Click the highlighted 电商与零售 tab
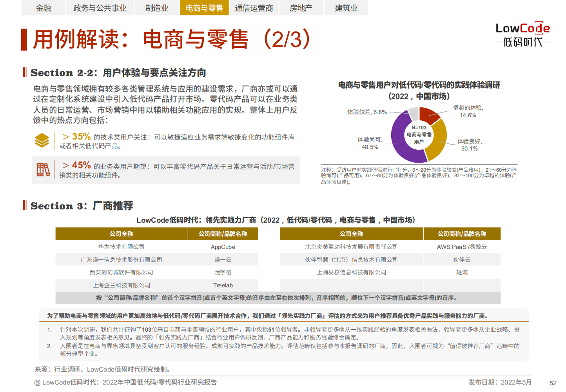 (x=204, y=8)
